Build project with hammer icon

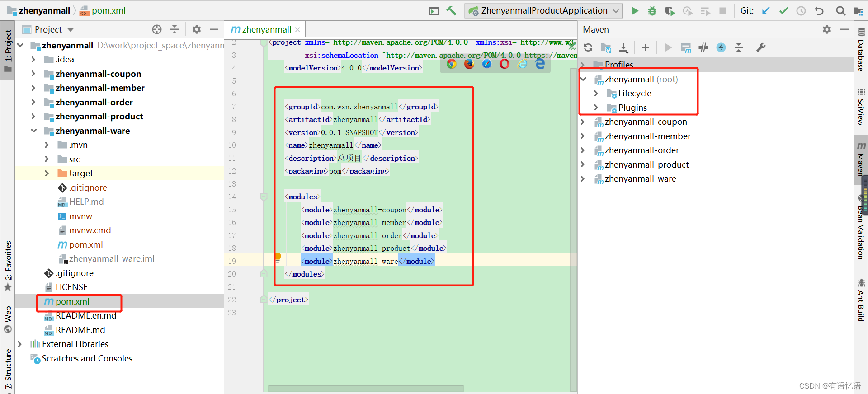pos(451,11)
